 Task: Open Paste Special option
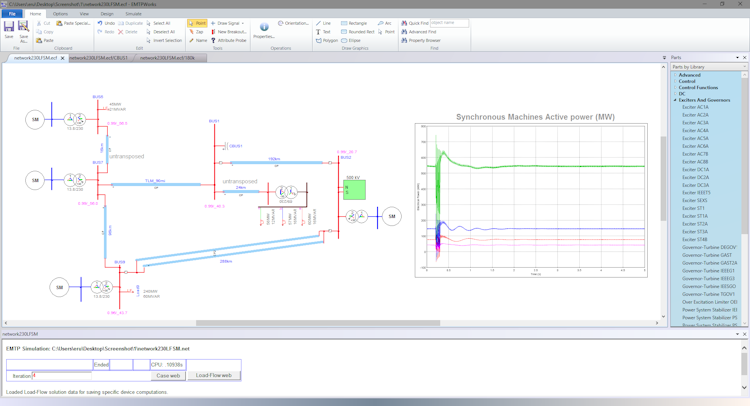click(73, 23)
